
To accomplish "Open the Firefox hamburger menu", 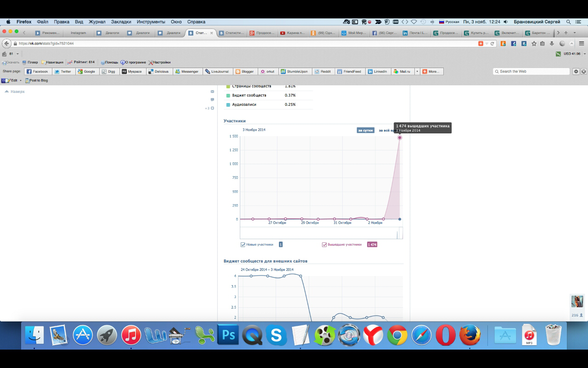I will tap(582, 43).
